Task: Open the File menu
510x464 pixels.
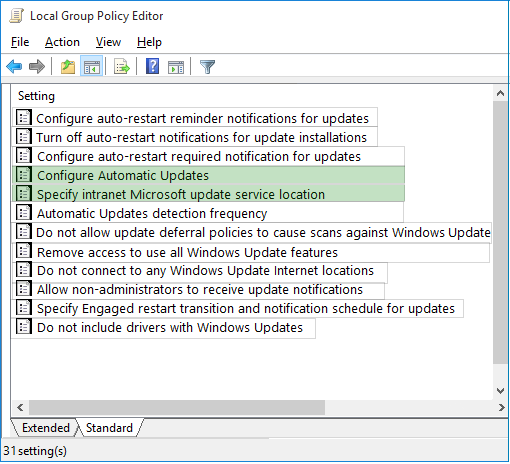Action: click(20, 42)
